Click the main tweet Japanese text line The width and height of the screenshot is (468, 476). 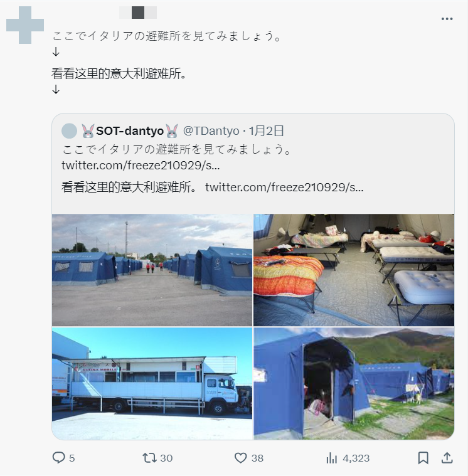166,36
